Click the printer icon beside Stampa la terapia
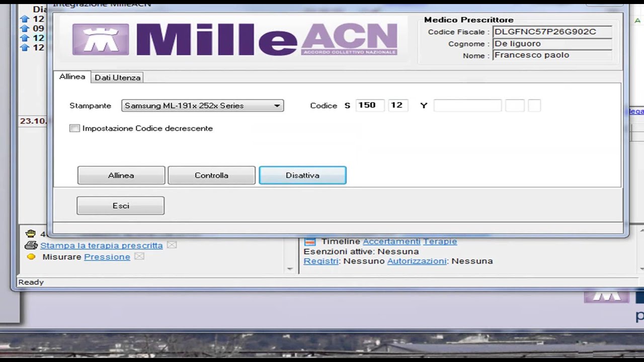This screenshot has height=362, width=644. tap(31, 245)
